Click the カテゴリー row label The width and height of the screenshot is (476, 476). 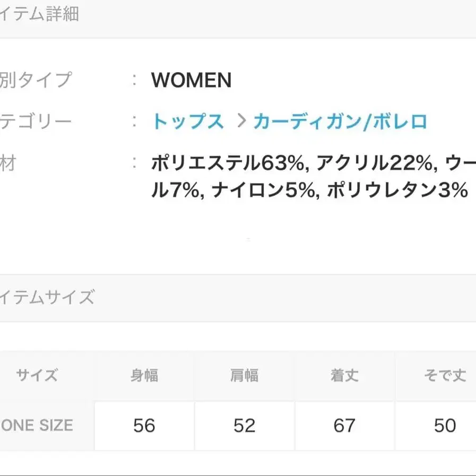(35, 122)
